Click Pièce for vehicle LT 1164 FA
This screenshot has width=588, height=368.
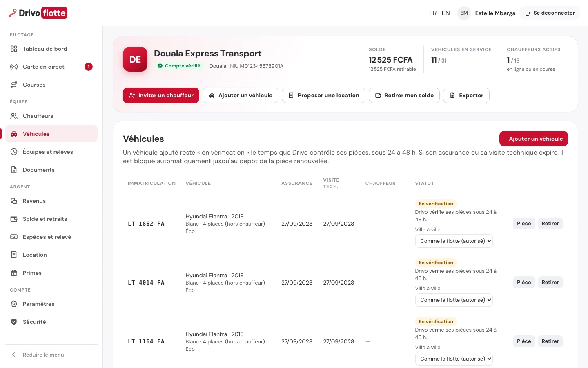click(x=524, y=341)
